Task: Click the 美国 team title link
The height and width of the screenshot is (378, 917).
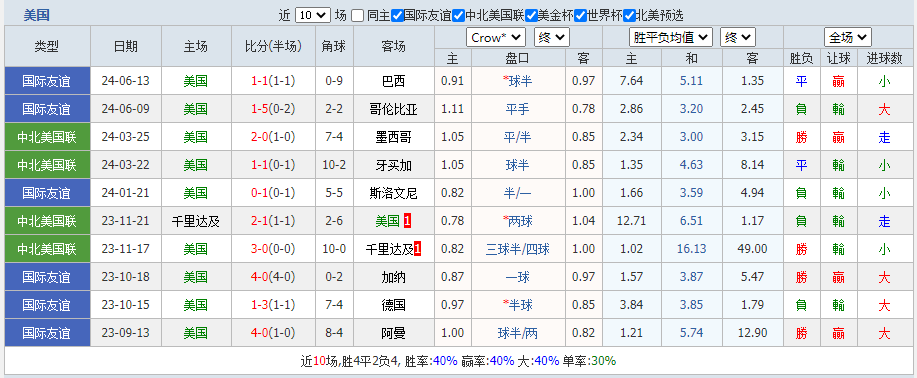Action: (x=36, y=15)
